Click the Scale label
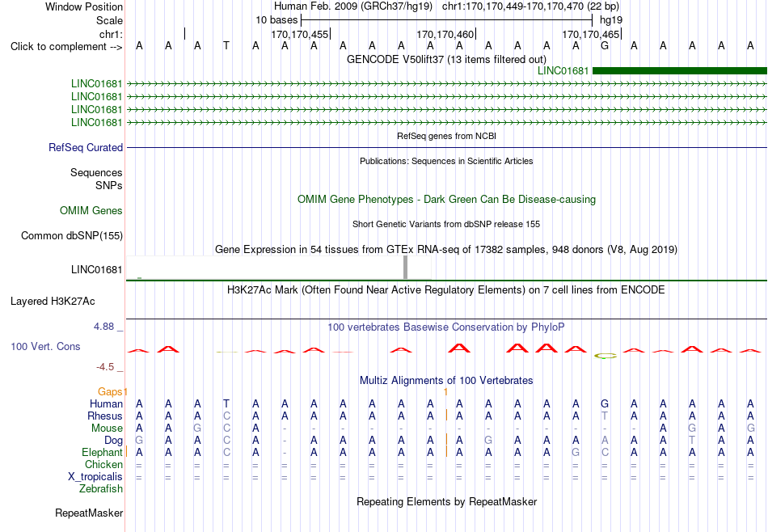768x532 pixels. point(109,20)
